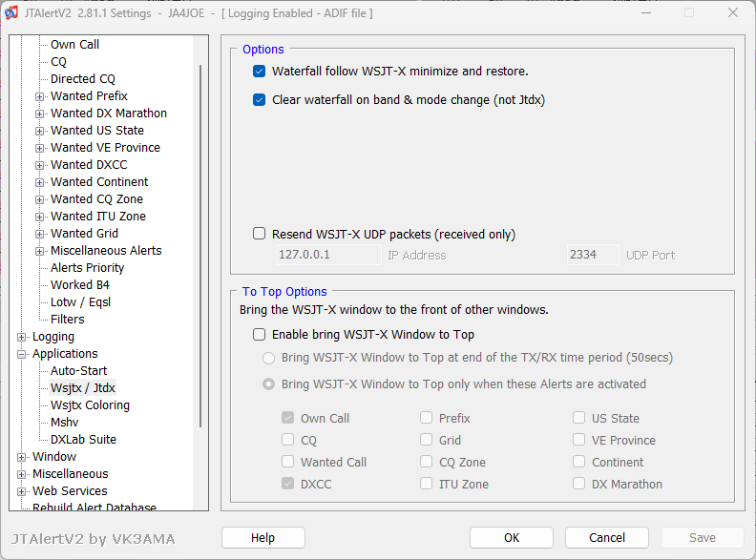This screenshot has width=756, height=560.
Task: Toggle the CQ alert checkbox
Action: coord(288,440)
